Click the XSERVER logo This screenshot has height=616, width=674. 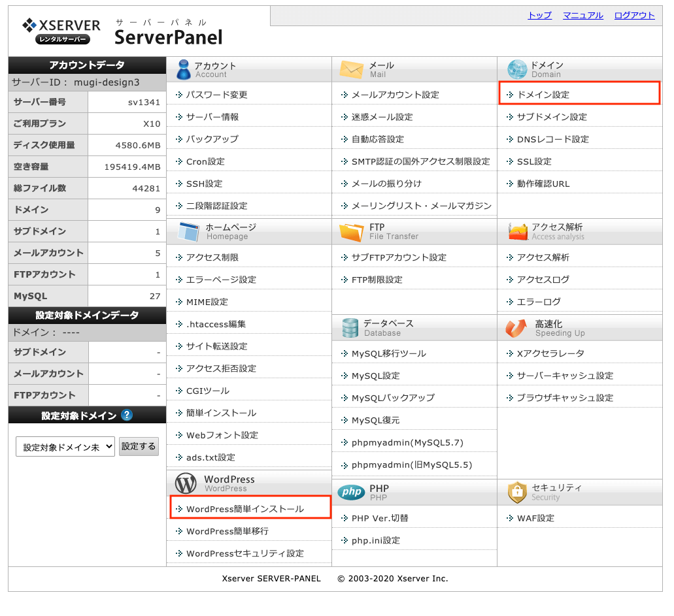coord(61,31)
